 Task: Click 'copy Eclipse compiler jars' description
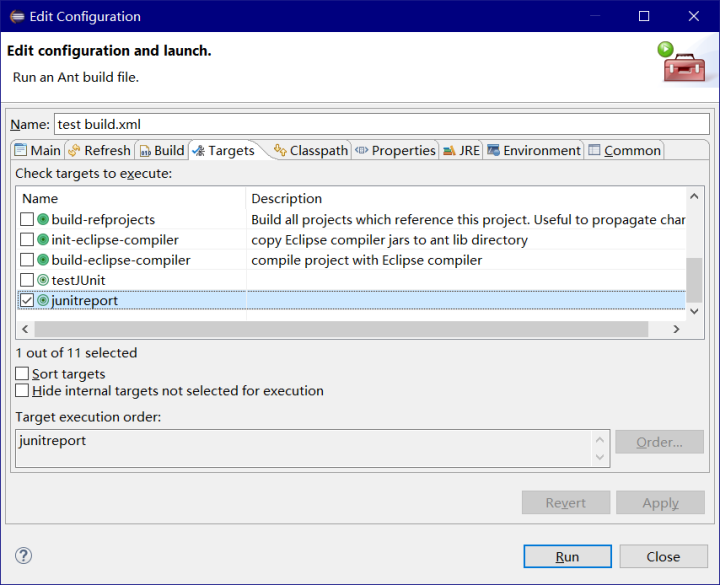[x=389, y=240]
